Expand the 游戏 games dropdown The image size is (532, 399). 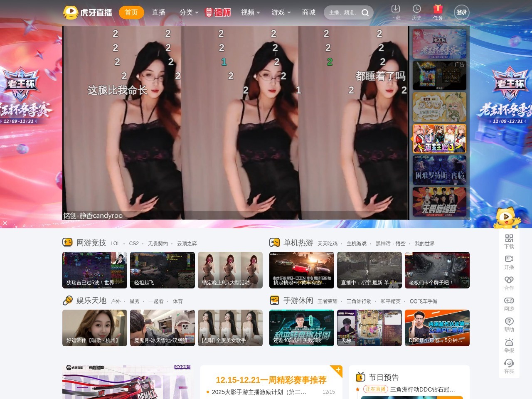281,12
